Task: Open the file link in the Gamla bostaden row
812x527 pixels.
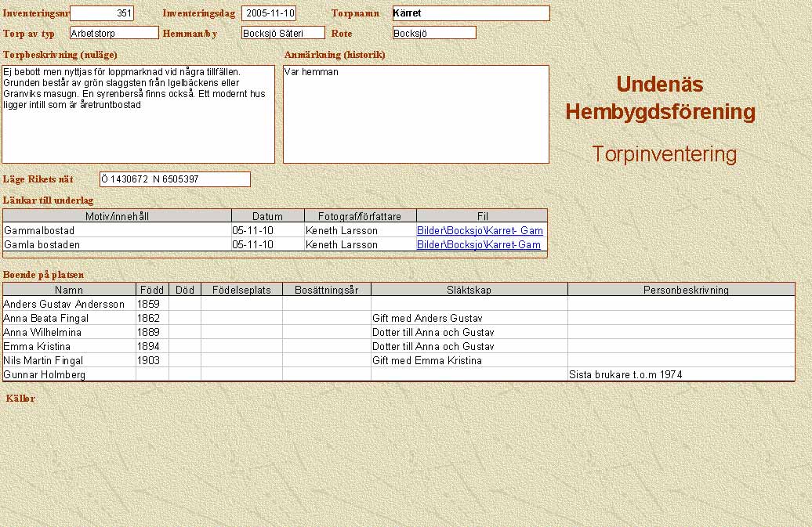Action: coord(478,245)
